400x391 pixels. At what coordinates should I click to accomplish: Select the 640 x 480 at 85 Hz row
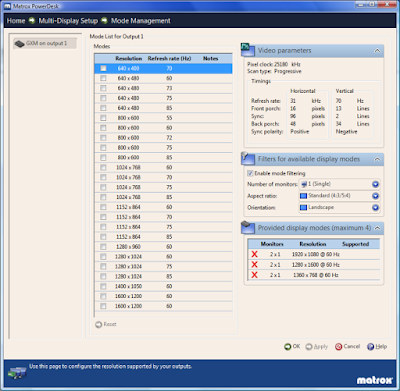(163, 108)
